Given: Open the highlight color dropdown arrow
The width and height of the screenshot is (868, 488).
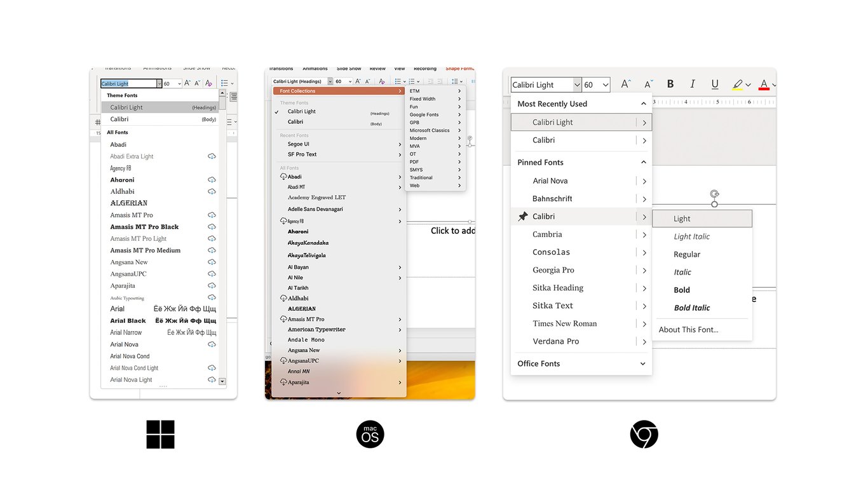Looking at the screenshot, I should (749, 85).
